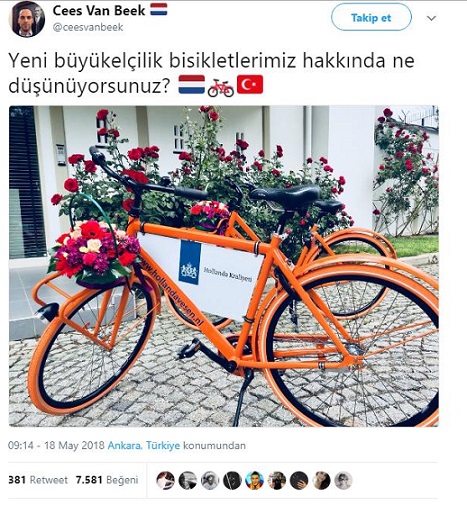Open the second liker's avatar
Screen dimensions: 467x505
188,480
